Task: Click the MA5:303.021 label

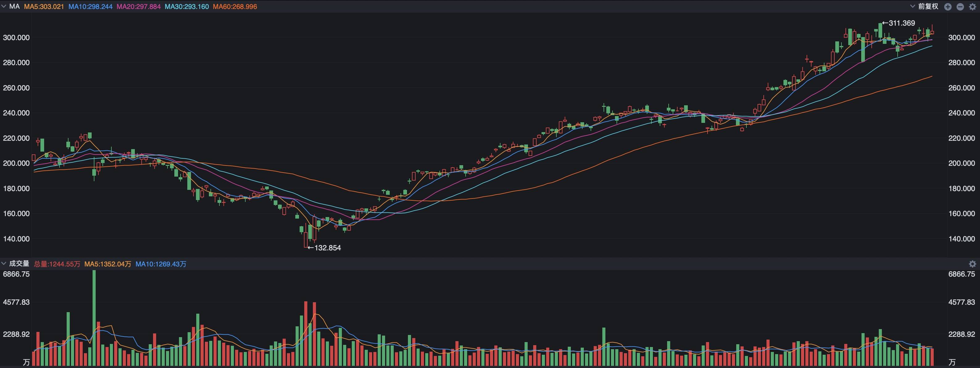Action: coord(44,7)
